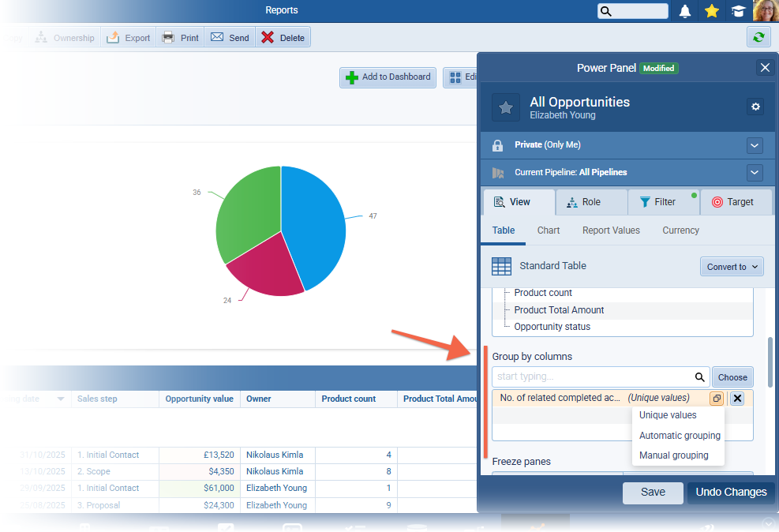Click the Save button

pos(653,493)
